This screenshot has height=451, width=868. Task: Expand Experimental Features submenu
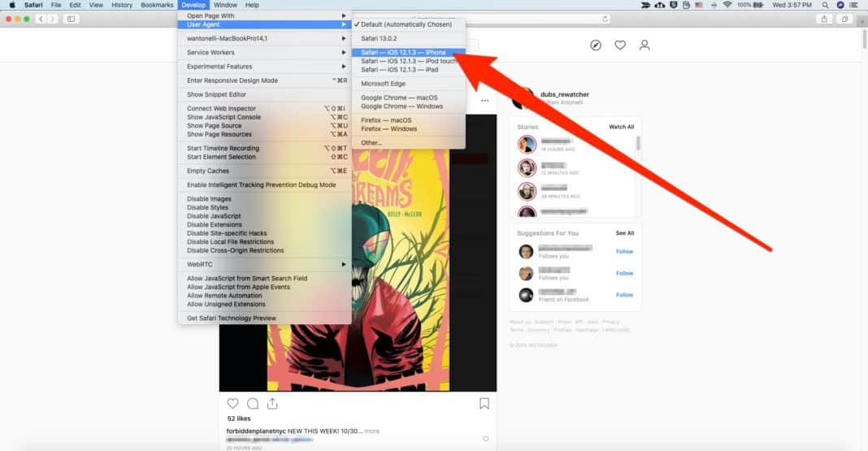[x=265, y=67]
